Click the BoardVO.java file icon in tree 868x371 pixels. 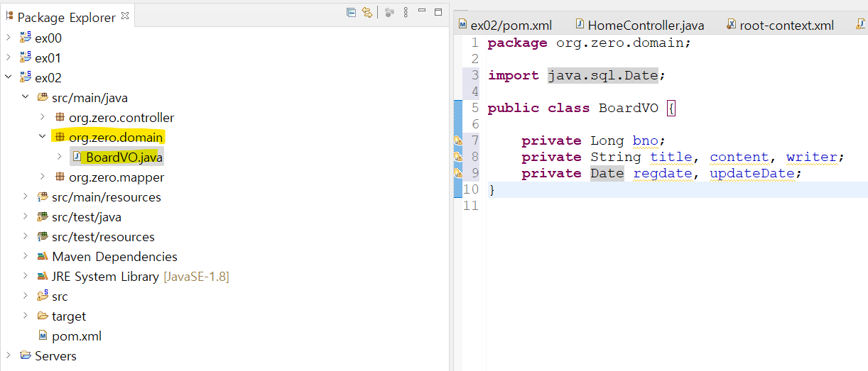click(77, 157)
